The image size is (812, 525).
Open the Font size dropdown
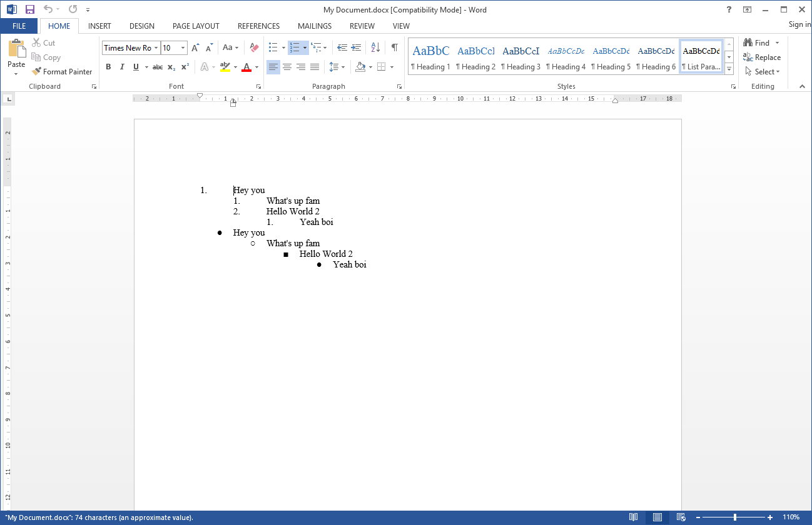pyautogui.click(x=183, y=47)
